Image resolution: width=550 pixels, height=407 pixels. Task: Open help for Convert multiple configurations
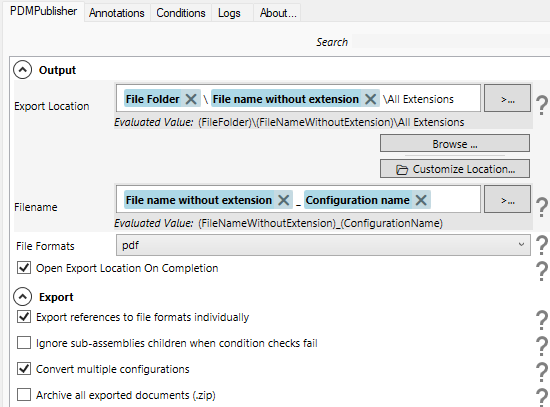click(x=542, y=372)
